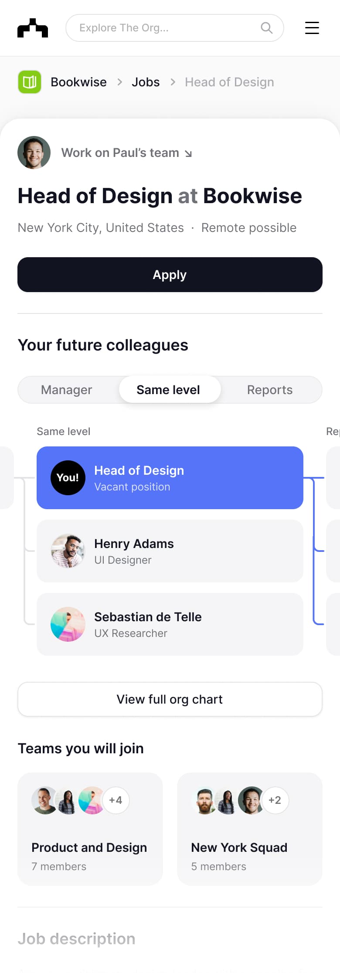The height and width of the screenshot is (980, 340).
Task: Expand the +2 members badge
Action: click(275, 800)
